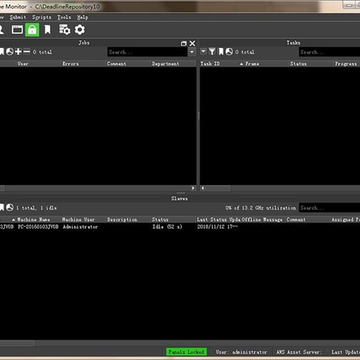Image resolution: width=360 pixels, height=360 pixels.
Task: Click the plus icon in the Jobs panel
Action: click(x=18, y=52)
